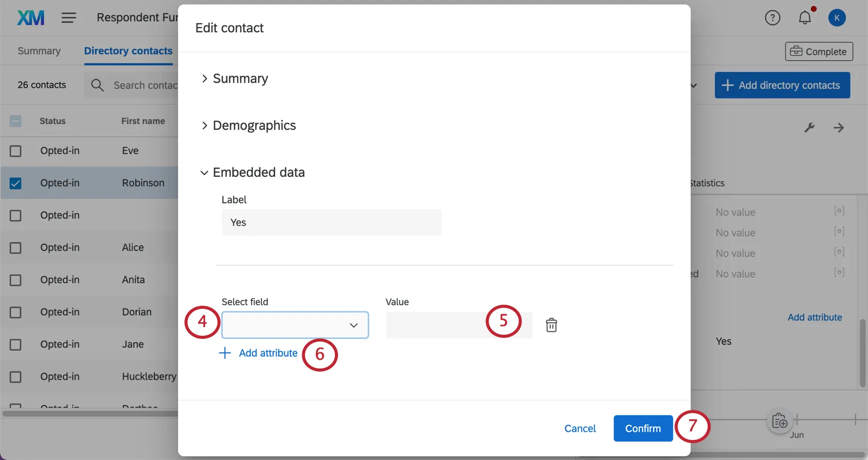
Task: Click the XM logo icon
Action: (31, 18)
